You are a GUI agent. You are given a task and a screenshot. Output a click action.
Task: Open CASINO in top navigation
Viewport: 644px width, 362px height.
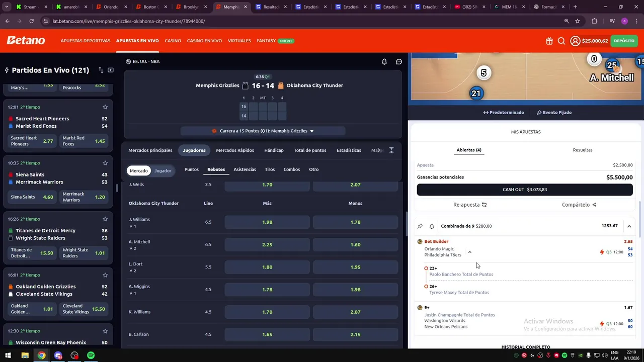173,41
